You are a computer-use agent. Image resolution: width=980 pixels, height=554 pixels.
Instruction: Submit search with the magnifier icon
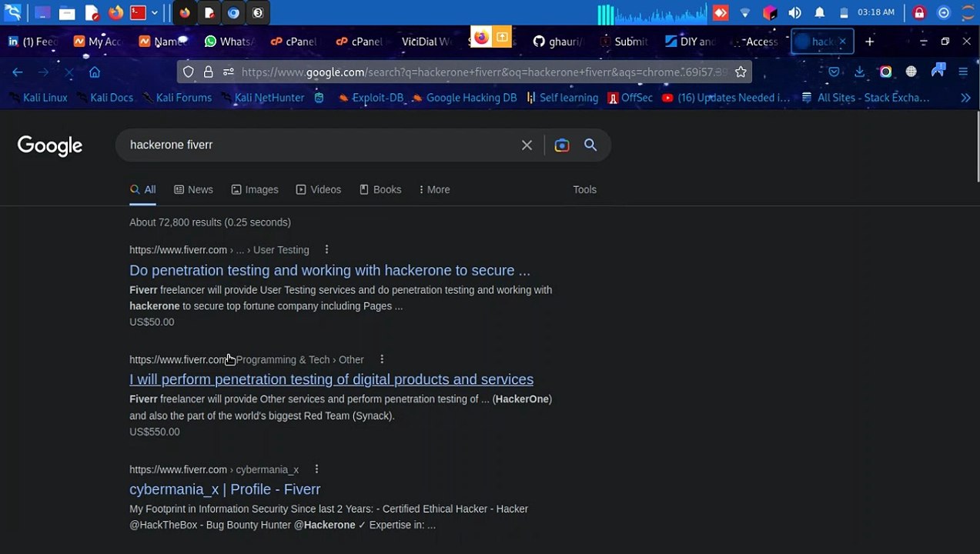[x=590, y=145]
